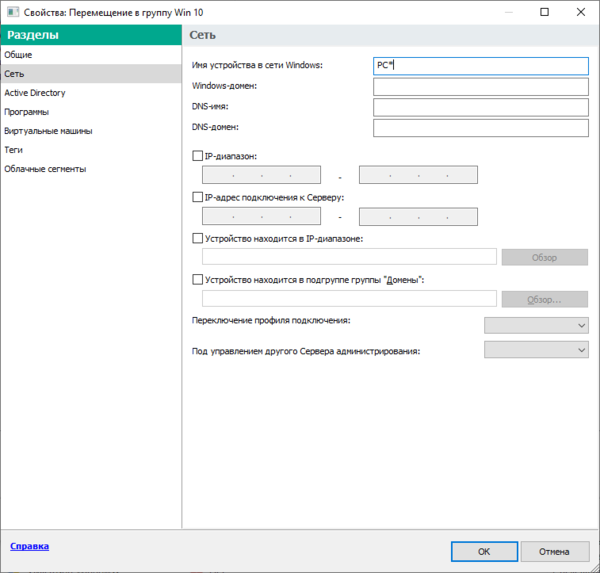Select the Сеть section
This screenshot has width=600, height=573.
point(14,74)
